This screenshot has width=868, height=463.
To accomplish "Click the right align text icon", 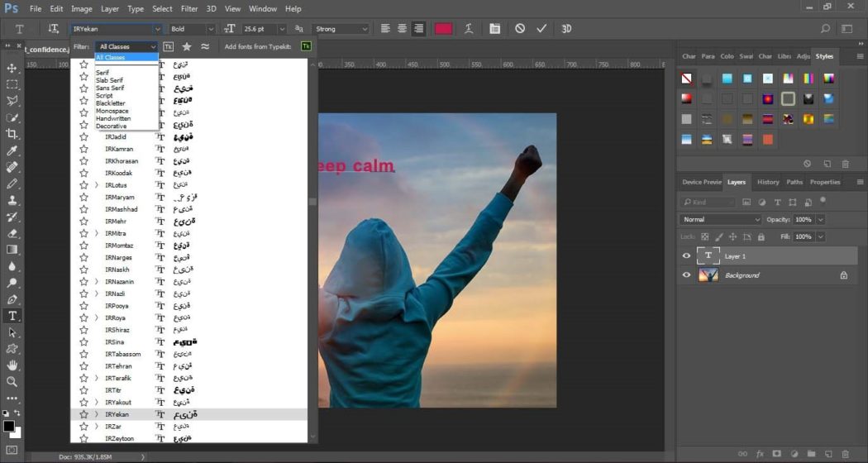I will pyautogui.click(x=419, y=29).
